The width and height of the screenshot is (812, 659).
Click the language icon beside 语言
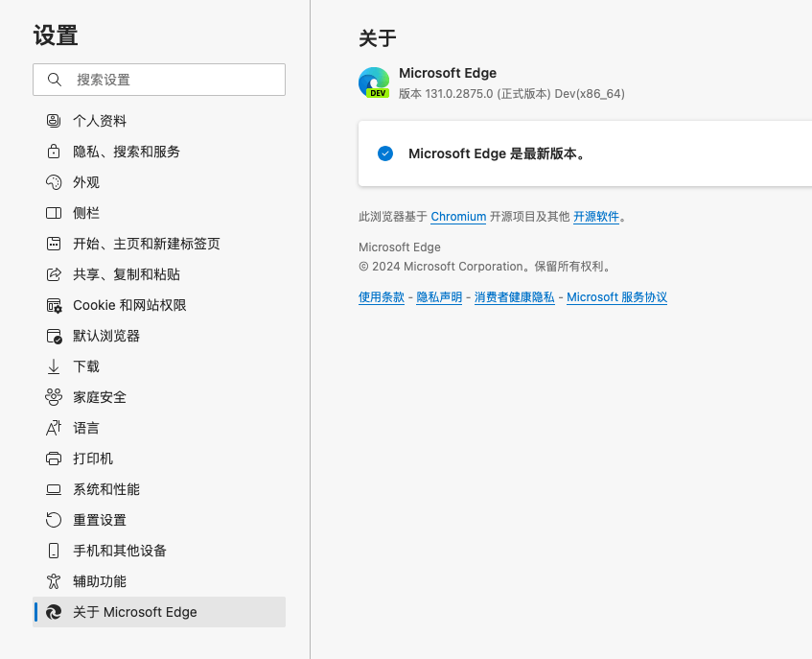[x=54, y=428]
